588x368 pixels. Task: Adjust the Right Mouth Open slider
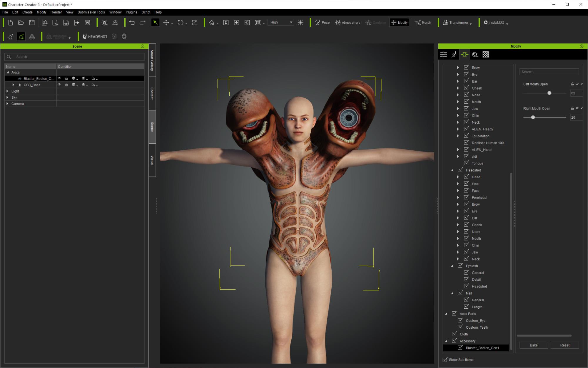coord(533,117)
